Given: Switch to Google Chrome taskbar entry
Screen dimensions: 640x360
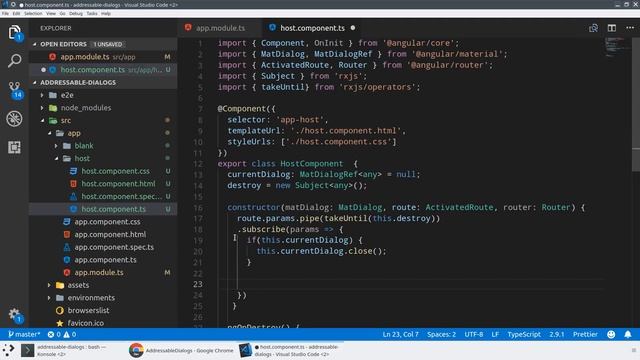Looking at the screenshot, I should click(182, 350).
